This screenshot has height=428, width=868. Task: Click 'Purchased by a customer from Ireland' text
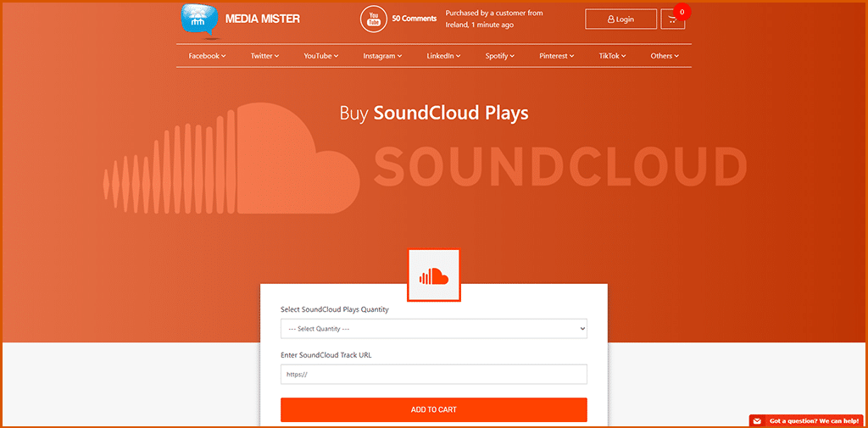(x=494, y=19)
